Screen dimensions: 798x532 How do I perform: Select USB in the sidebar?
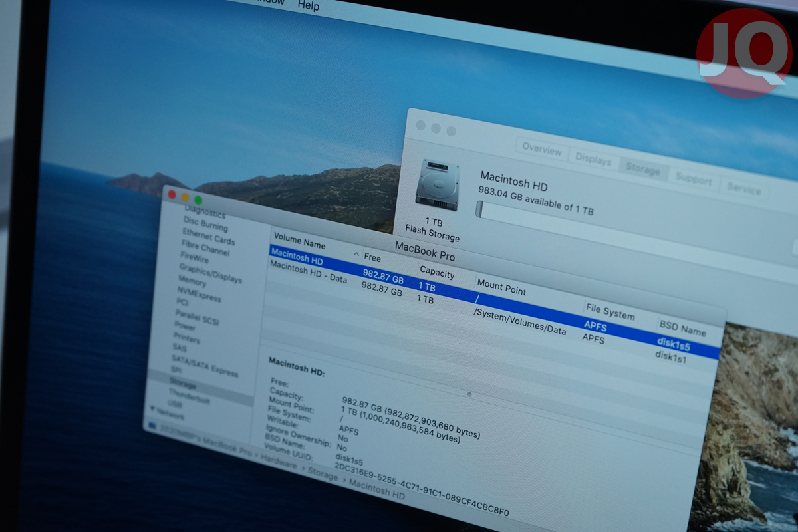pos(175,404)
